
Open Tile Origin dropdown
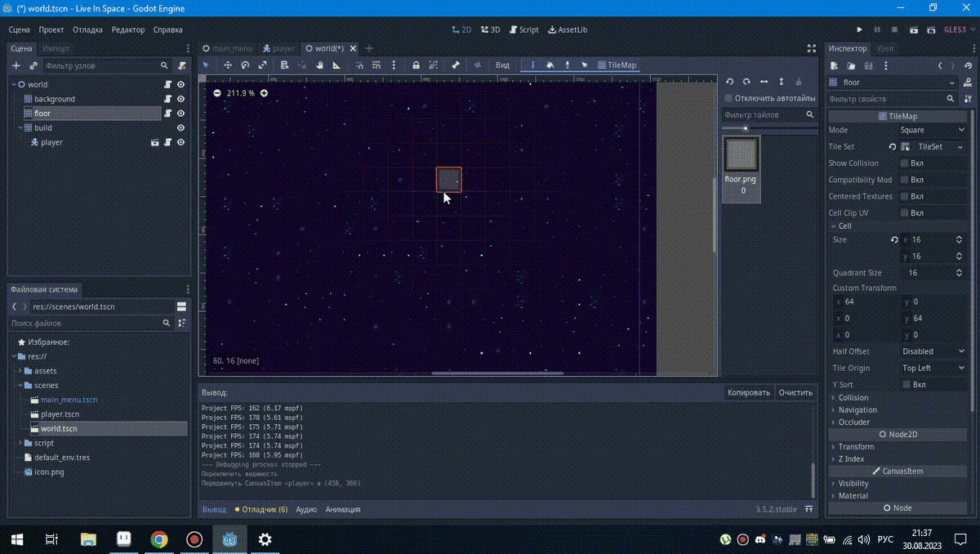click(933, 368)
